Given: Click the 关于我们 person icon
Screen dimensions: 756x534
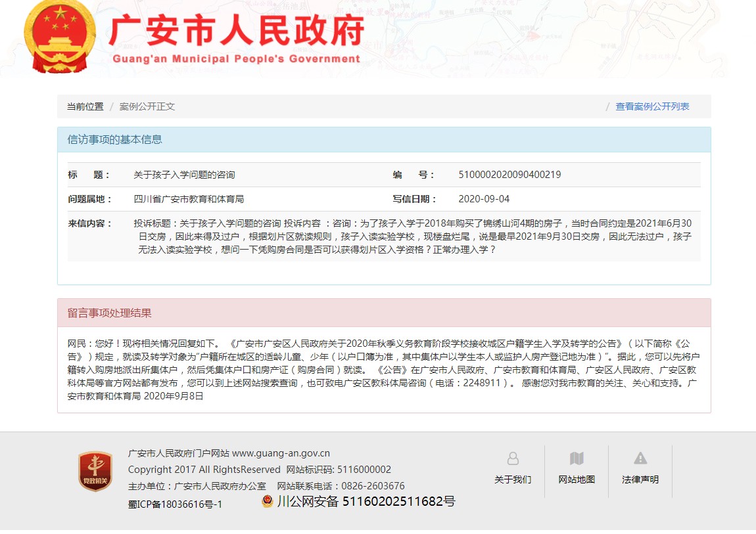Looking at the screenshot, I should (x=513, y=458).
